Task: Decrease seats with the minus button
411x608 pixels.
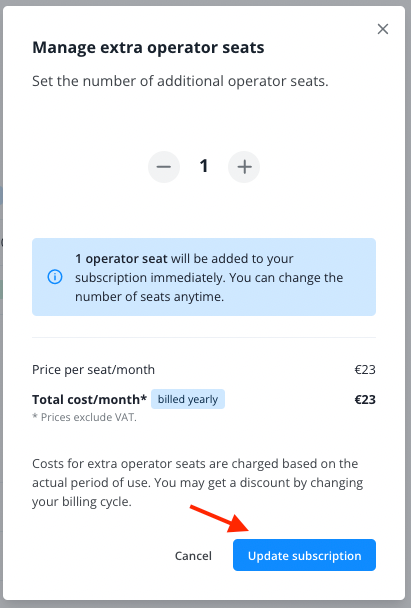Action: (x=164, y=167)
